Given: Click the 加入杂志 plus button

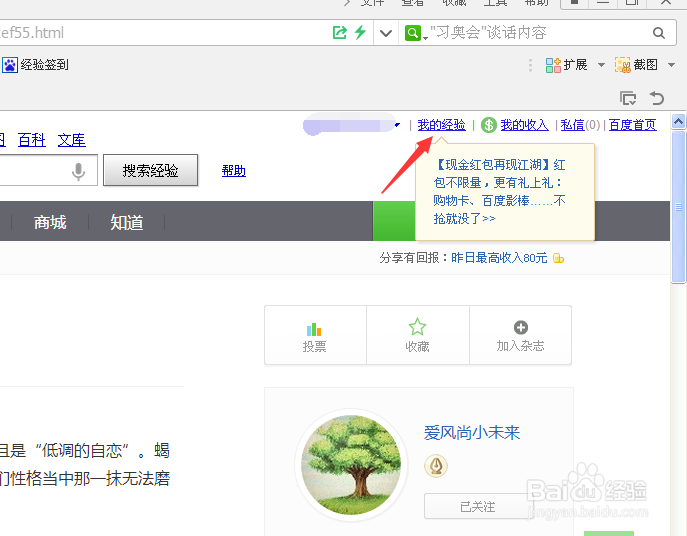Looking at the screenshot, I should click(521, 335).
